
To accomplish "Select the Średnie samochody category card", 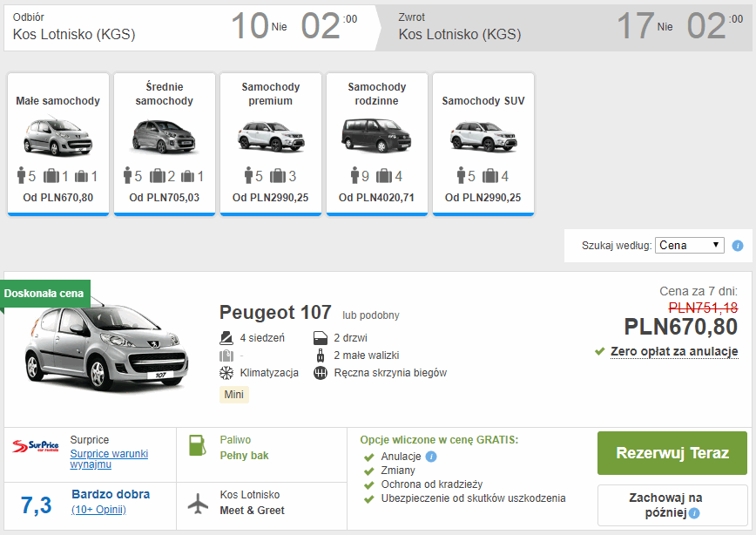I will (x=165, y=144).
